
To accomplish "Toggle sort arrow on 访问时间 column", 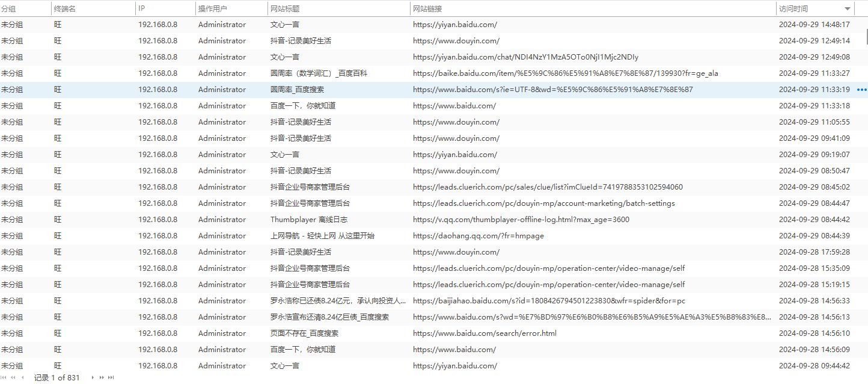I will pyautogui.click(x=848, y=8).
